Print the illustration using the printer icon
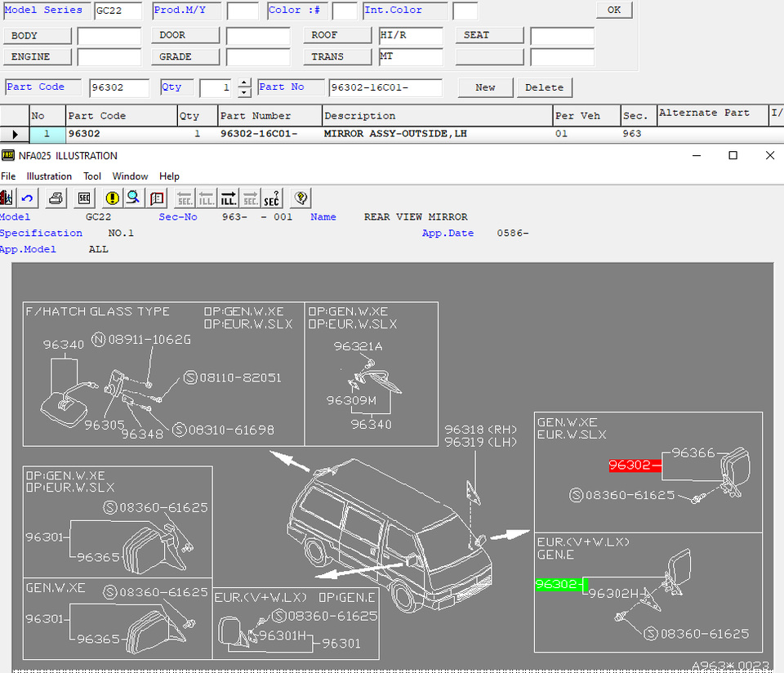The width and height of the screenshot is (784, 673). tap(56, 198)
